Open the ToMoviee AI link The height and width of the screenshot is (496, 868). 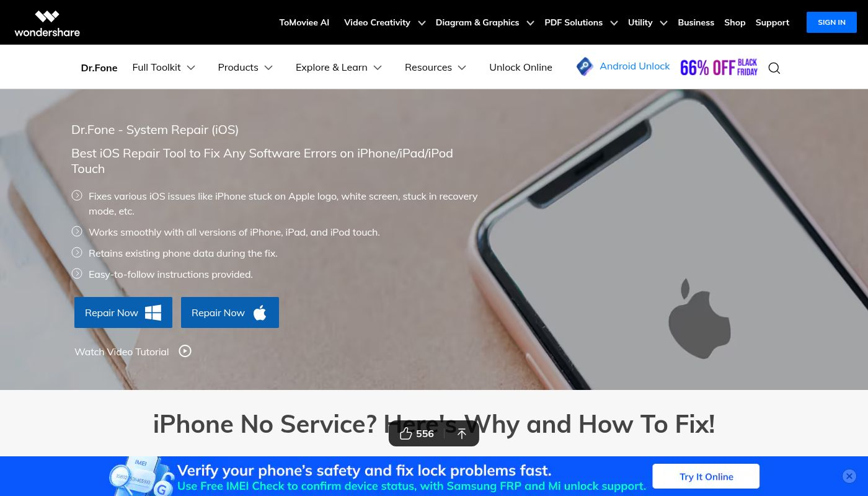(x=304, y=22)
